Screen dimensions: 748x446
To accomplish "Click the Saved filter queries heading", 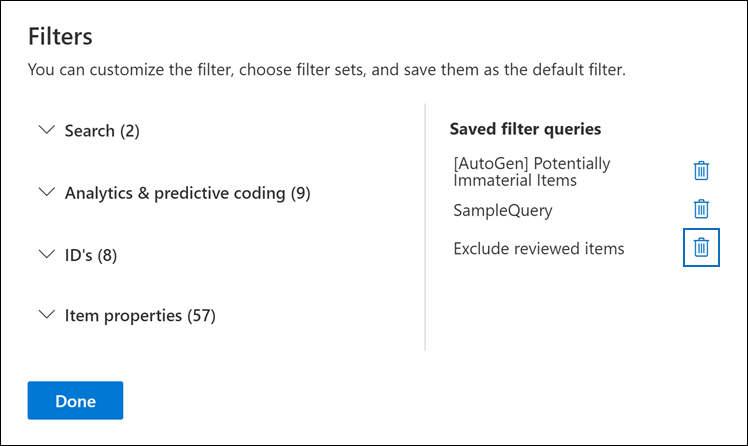I will (525, 129).
